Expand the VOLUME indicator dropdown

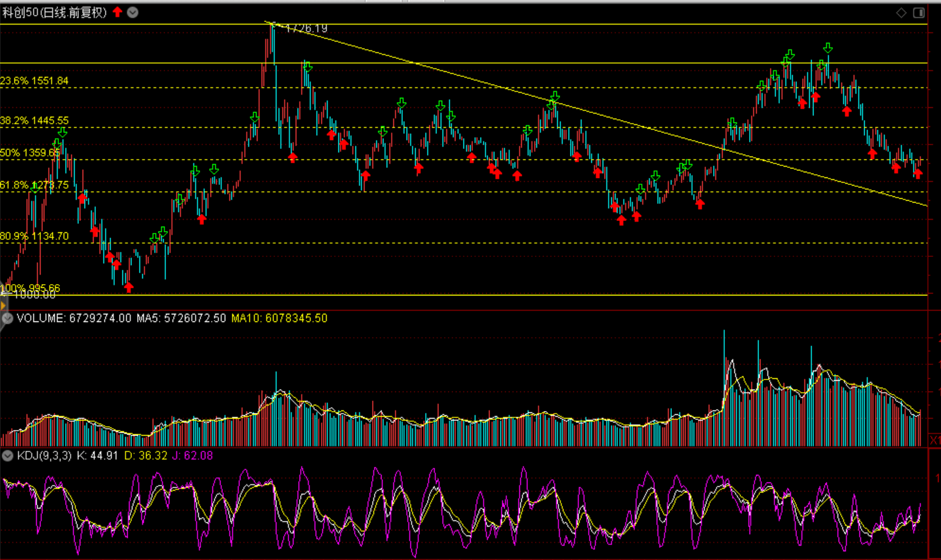(7, 319)
